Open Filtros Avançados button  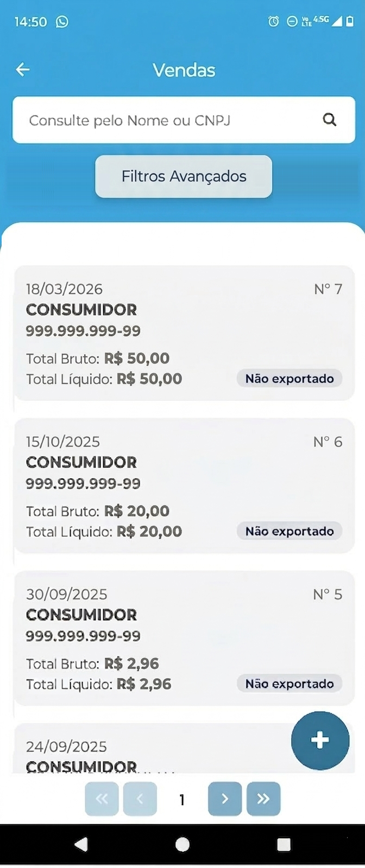pyautogui.click(x=184, y=176)
